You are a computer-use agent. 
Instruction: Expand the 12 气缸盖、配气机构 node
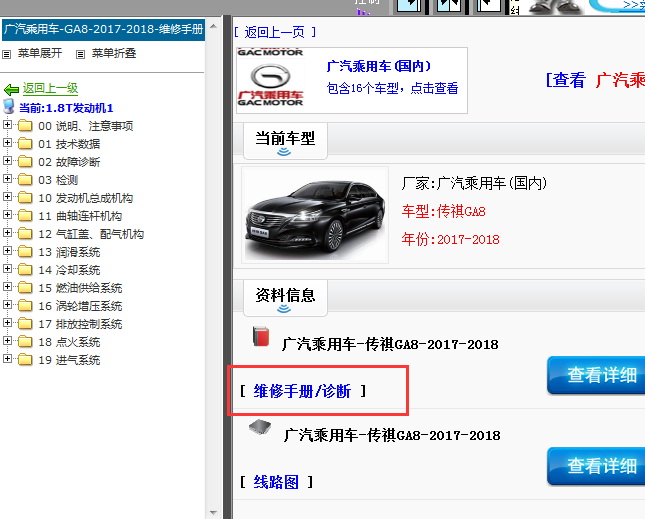tap(7, 232)
